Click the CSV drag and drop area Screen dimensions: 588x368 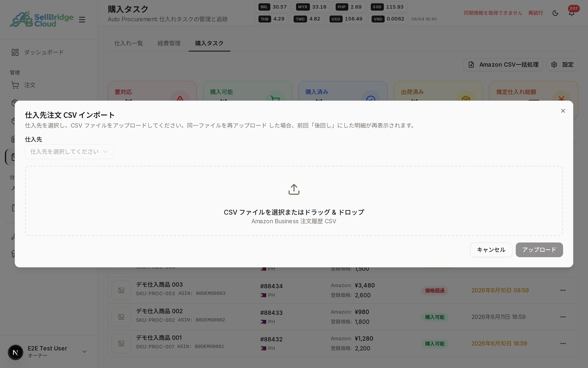tap(294, 201)
